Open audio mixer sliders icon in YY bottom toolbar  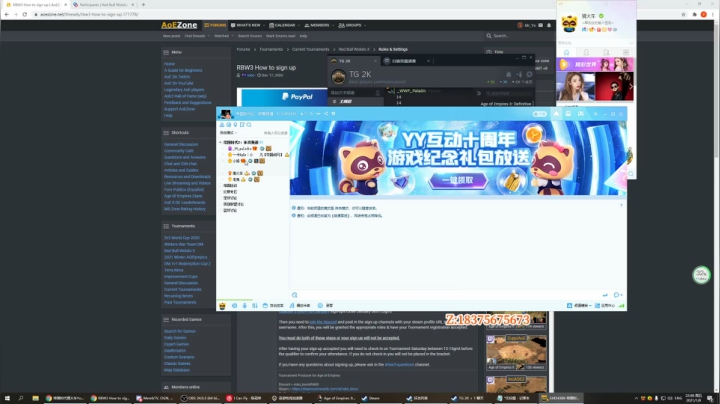coord(254,305)
